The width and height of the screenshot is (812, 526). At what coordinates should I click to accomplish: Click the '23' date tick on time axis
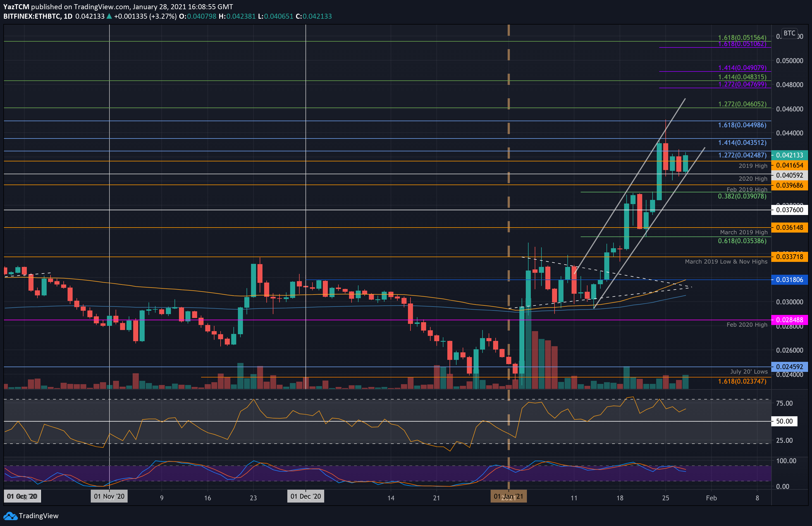pyautogui.click(x=253, y=498)
